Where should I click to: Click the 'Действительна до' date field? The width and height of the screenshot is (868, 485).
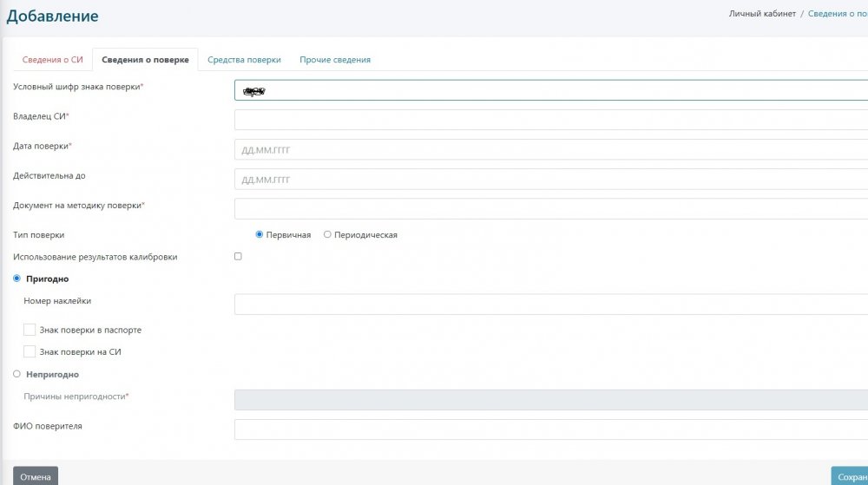click(x=551, y=179)
